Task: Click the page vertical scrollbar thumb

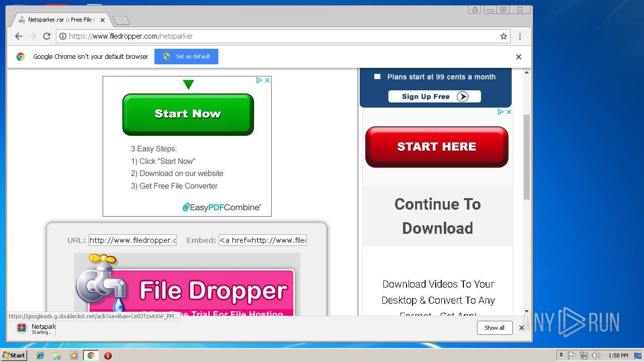Action: (x=527, y=157)
